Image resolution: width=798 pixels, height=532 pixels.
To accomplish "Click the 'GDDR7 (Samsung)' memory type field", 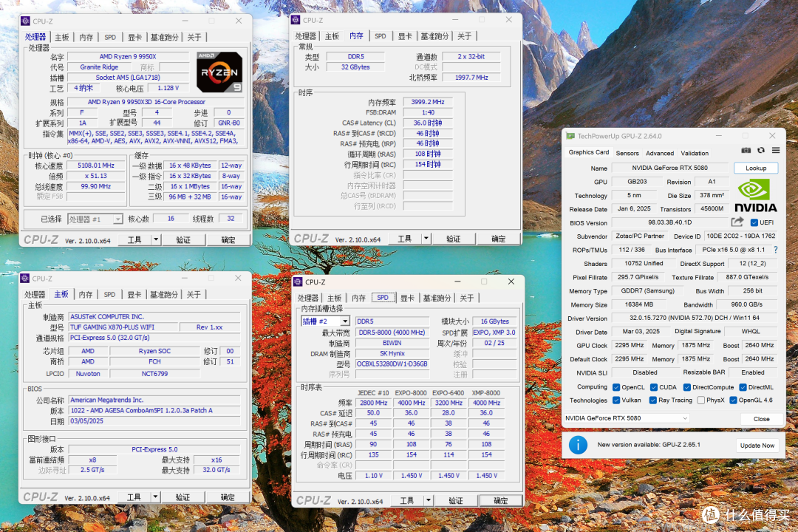I will (x=648, y=290).
